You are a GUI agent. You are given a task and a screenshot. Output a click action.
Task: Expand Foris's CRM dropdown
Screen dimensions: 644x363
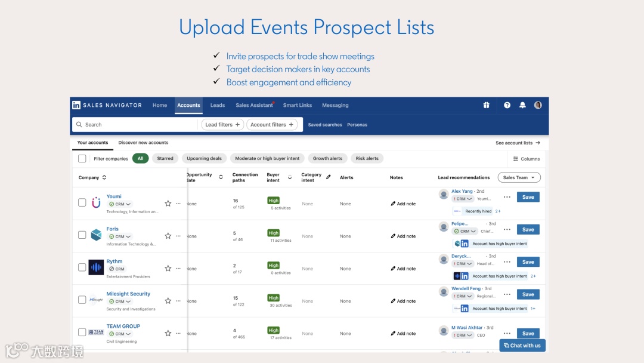120,236
